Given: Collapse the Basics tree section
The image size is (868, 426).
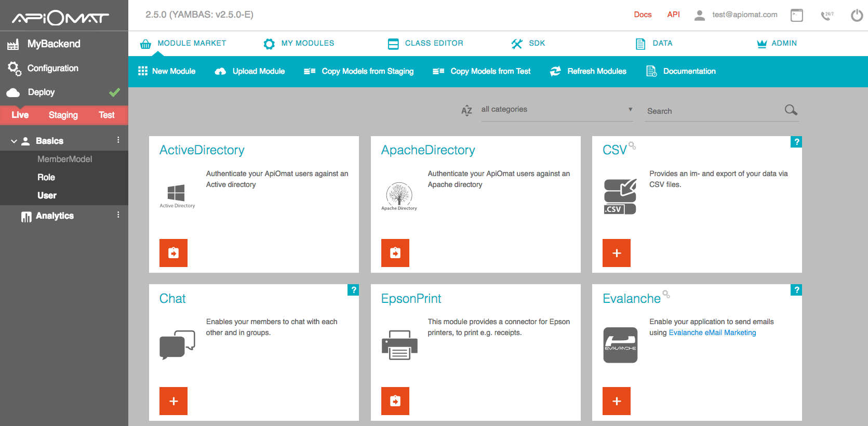Looking at the screenshot, I should coord(14,141).
